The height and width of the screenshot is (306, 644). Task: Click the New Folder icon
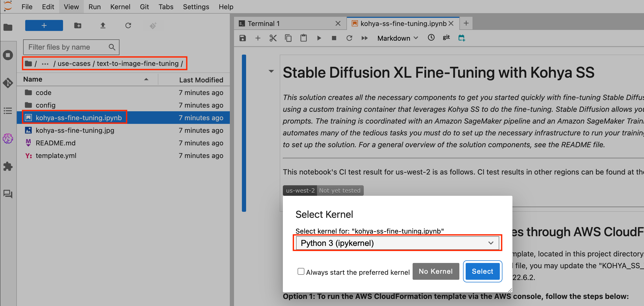pyautogui.click(x=77, y=25)
